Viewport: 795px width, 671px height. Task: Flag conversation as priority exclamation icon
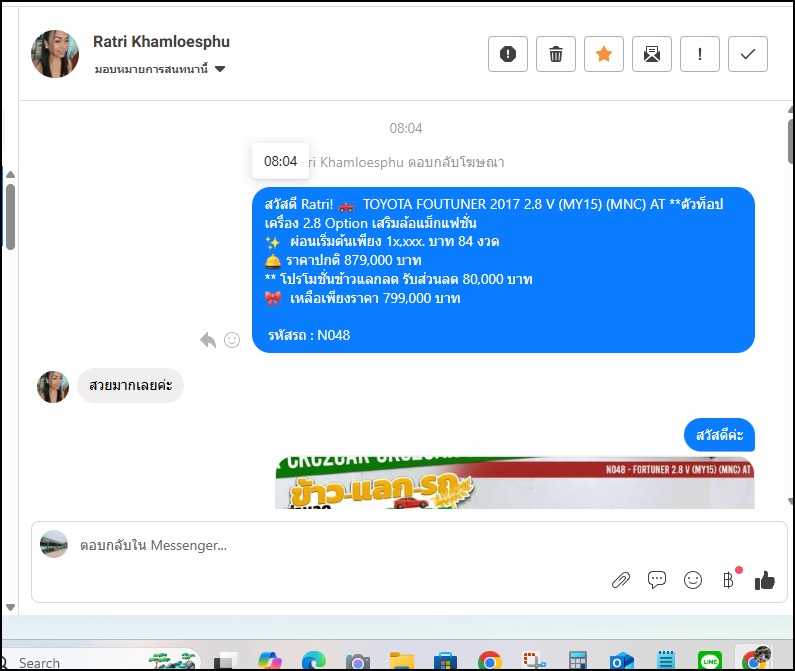click(700, 54)
